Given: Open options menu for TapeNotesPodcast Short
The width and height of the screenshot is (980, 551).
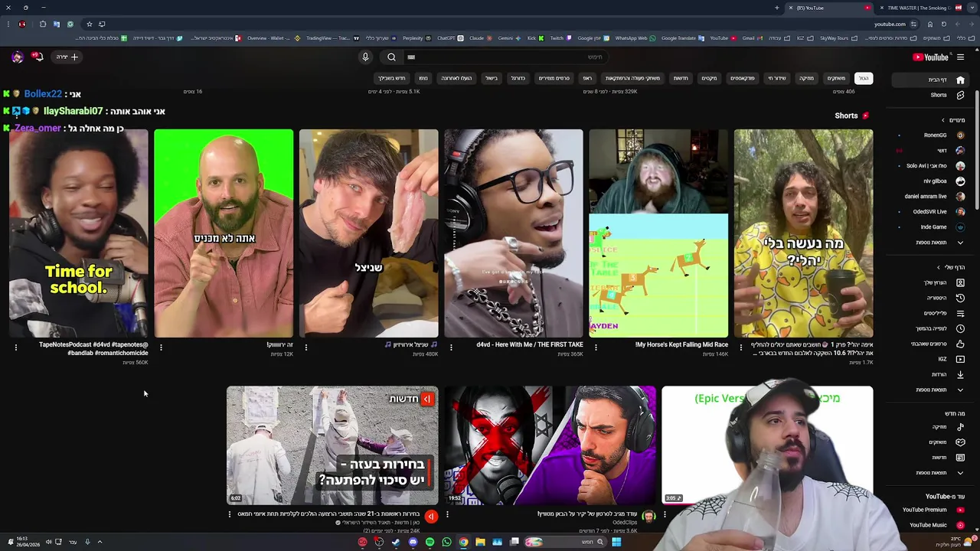Looking at the screenshot, I should (16, 347).
